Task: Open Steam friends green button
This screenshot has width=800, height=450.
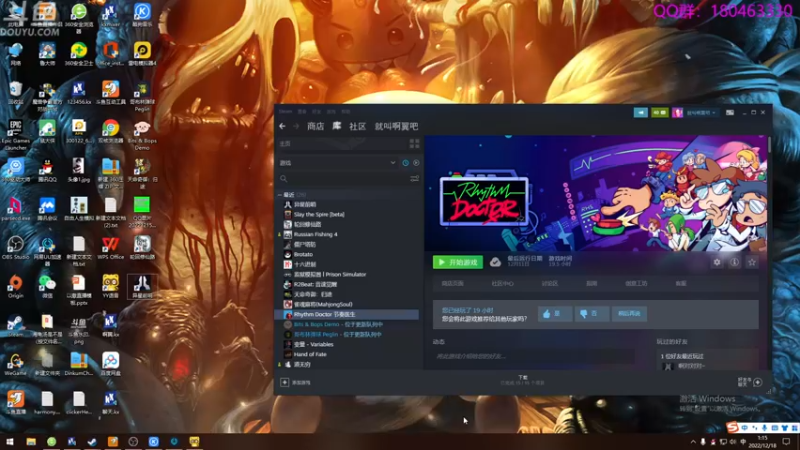Action: [x=659, y=113]
